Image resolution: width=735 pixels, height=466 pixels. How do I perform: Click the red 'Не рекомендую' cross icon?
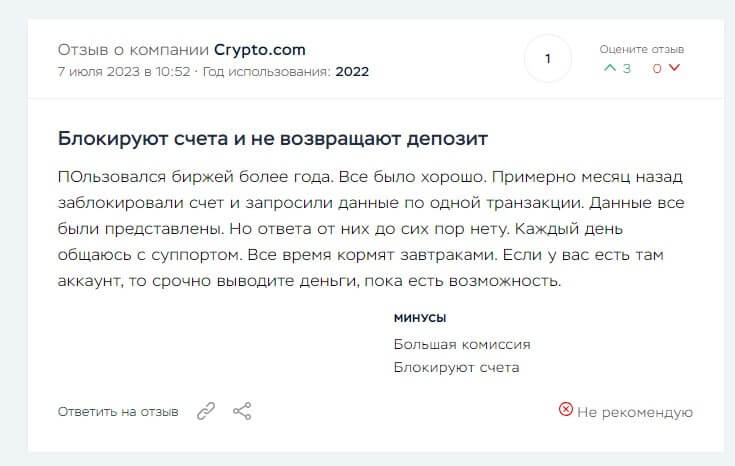point(565,410)
